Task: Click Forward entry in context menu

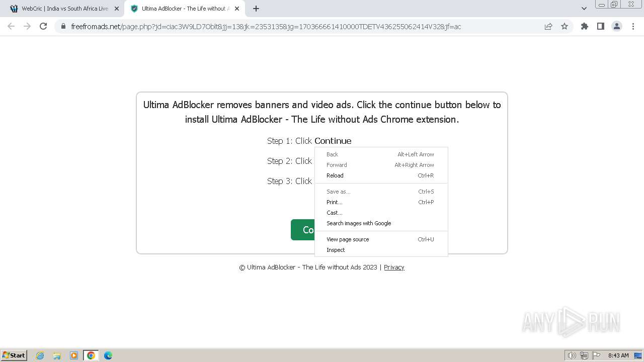Action: click(x=381, y=165)
